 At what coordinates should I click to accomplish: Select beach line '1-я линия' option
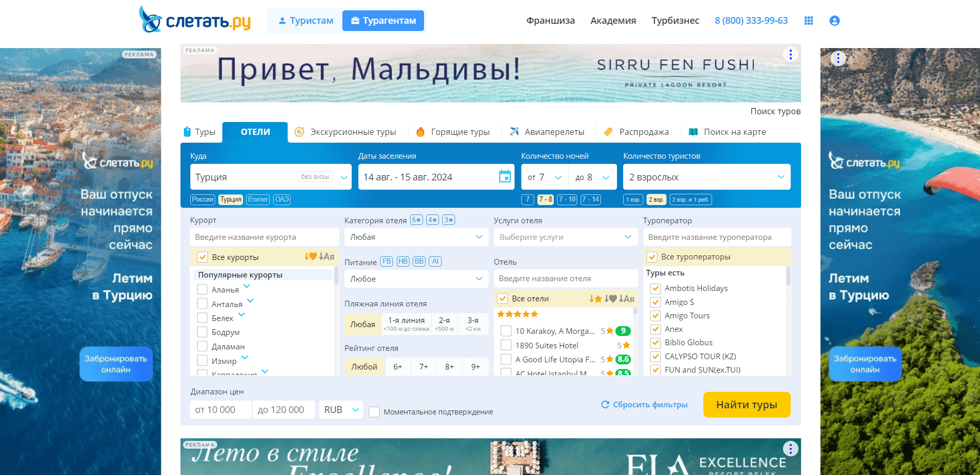click(406, 324)
